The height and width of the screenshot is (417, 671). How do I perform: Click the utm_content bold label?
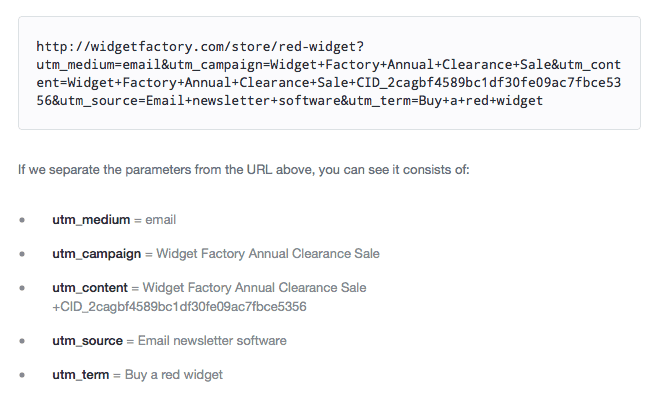pos(90,288)
